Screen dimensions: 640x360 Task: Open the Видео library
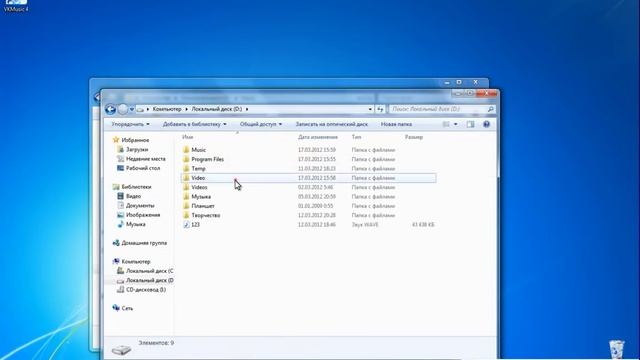(133, 196)
